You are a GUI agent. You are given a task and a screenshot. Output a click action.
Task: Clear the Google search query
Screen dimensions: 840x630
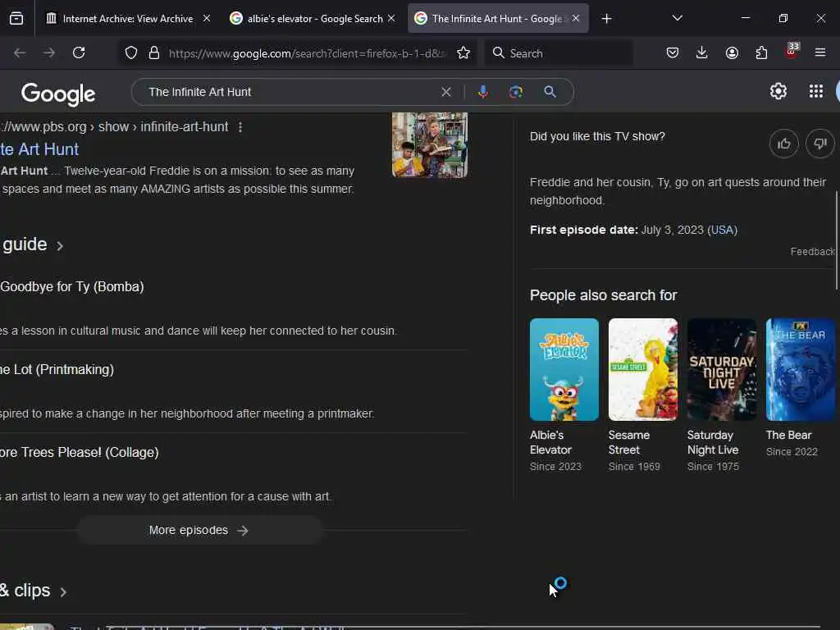pos(445,92)
